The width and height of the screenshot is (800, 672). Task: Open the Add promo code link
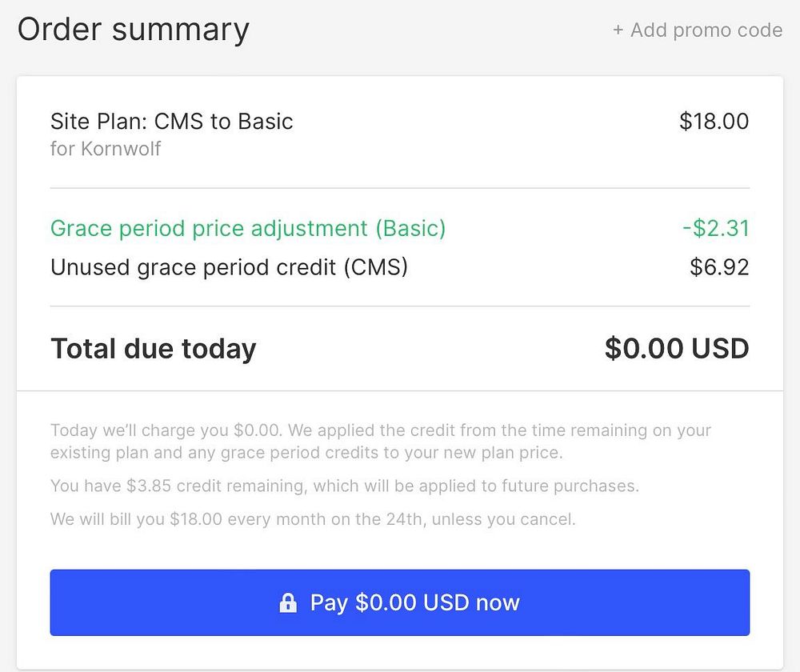click(706, 30)
